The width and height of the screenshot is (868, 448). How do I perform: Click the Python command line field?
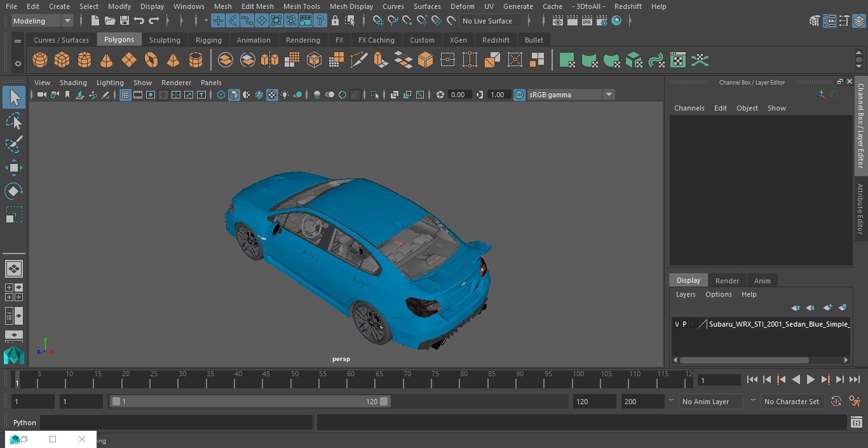(x=177, y=423)
